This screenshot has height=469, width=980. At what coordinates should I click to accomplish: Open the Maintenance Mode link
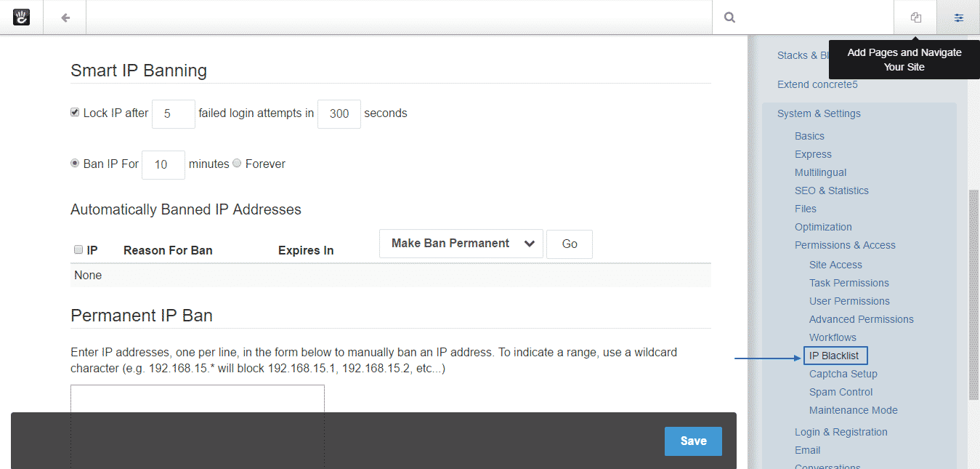click(x=853, y=410)
